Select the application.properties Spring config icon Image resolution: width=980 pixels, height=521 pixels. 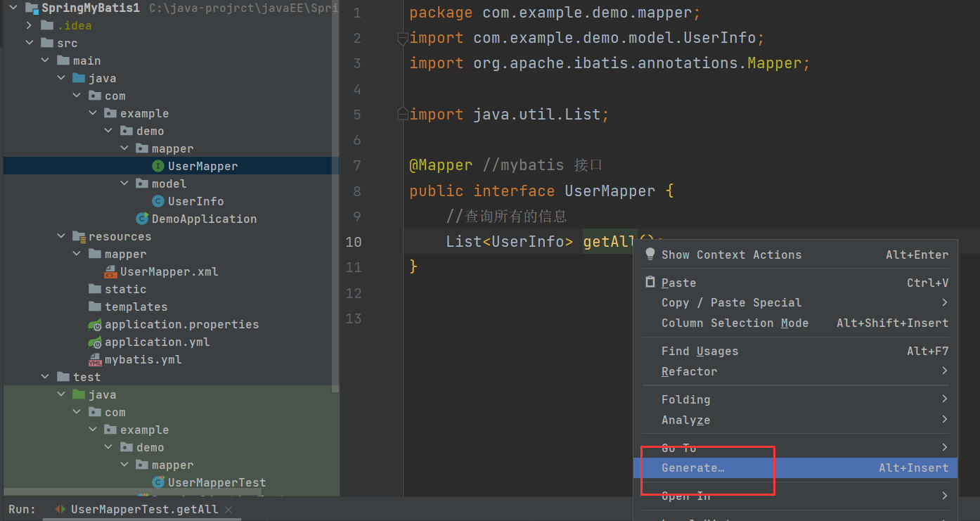tap(96, 324)
